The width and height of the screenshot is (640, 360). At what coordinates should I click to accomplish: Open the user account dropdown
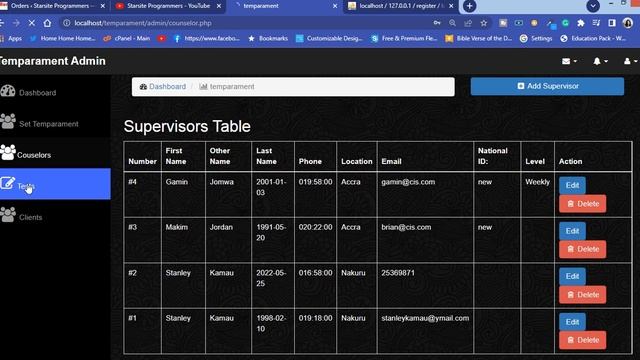click(630, 61)
